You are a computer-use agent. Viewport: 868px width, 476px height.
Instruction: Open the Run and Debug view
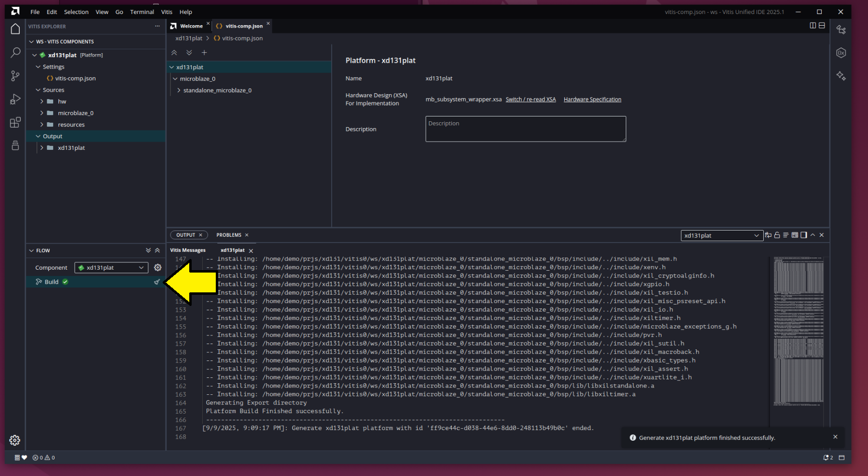point(15,99)
